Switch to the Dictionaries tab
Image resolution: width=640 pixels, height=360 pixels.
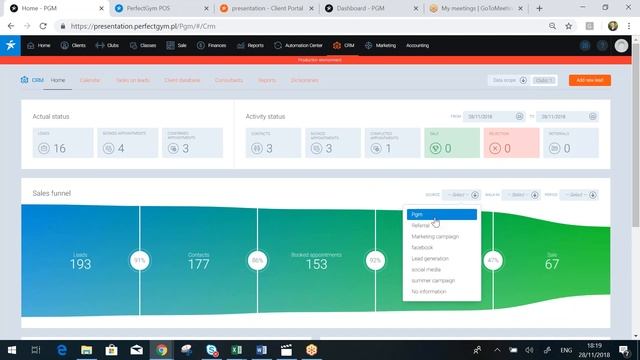click(304, 80)
